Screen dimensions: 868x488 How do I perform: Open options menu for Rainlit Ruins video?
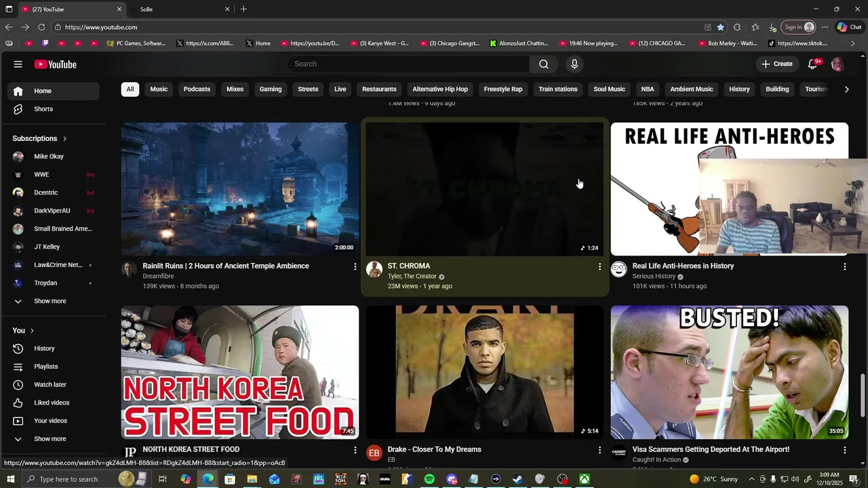click(355, 267)
